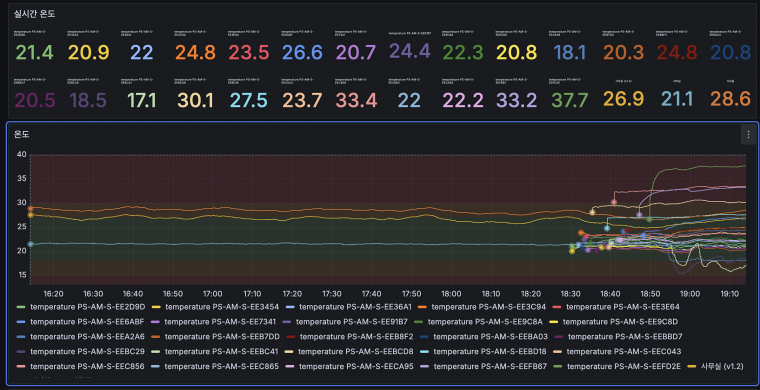
Task: Select legend label temperature PS-AM-S-EEBC41
Action: click(222, 351)
